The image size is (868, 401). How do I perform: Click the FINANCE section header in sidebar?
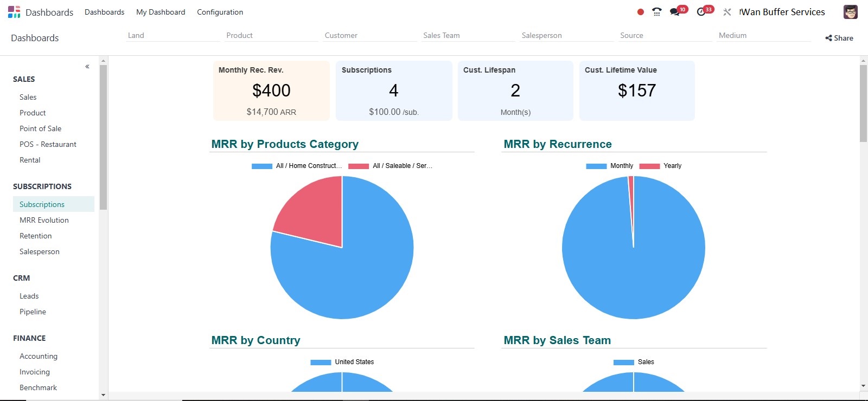tap(29, 338)
